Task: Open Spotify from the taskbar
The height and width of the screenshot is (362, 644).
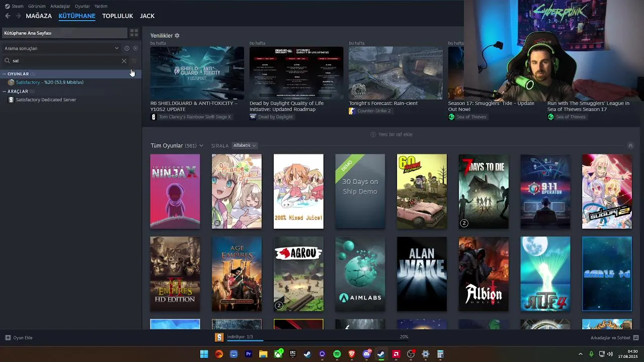Action: pyautogui.click(x=337, y=354)
